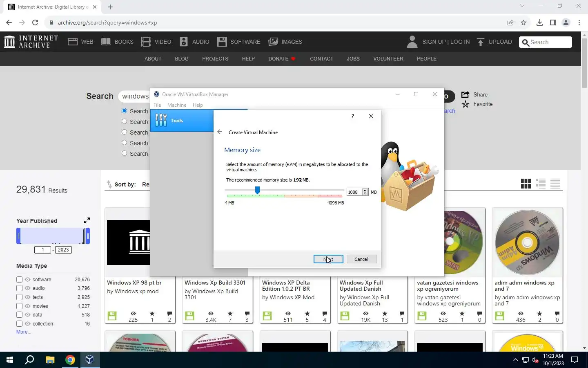
Task: Go back with the wizard back arrow
Action: (x=220, y=132)
